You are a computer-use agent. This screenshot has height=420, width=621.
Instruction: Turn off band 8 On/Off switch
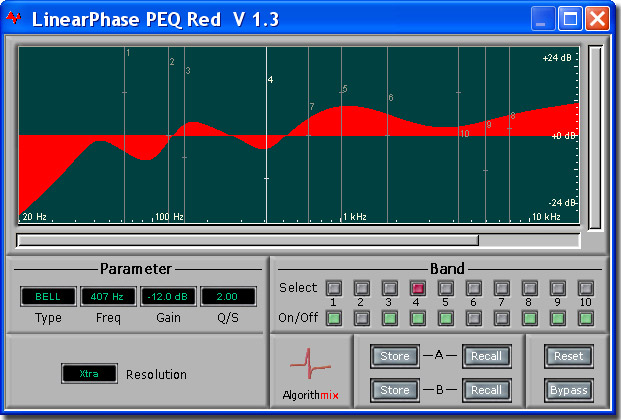(x=530, y=318)
